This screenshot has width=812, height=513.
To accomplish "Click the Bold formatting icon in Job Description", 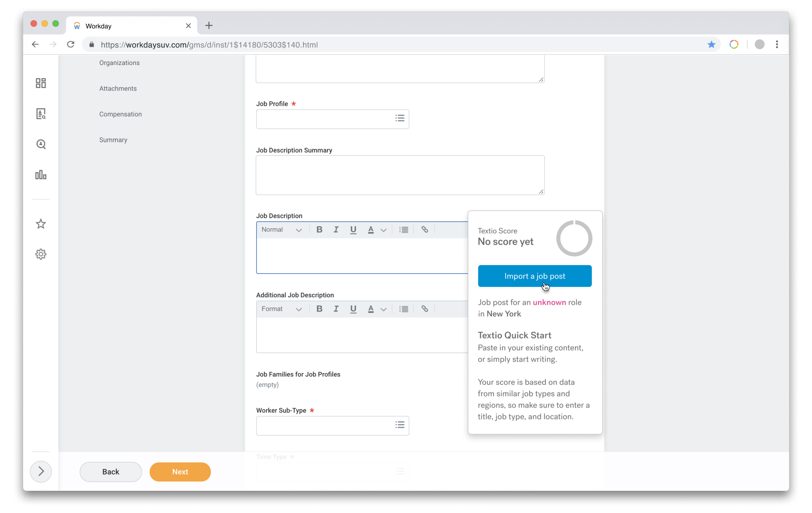I will coord(319,229).
